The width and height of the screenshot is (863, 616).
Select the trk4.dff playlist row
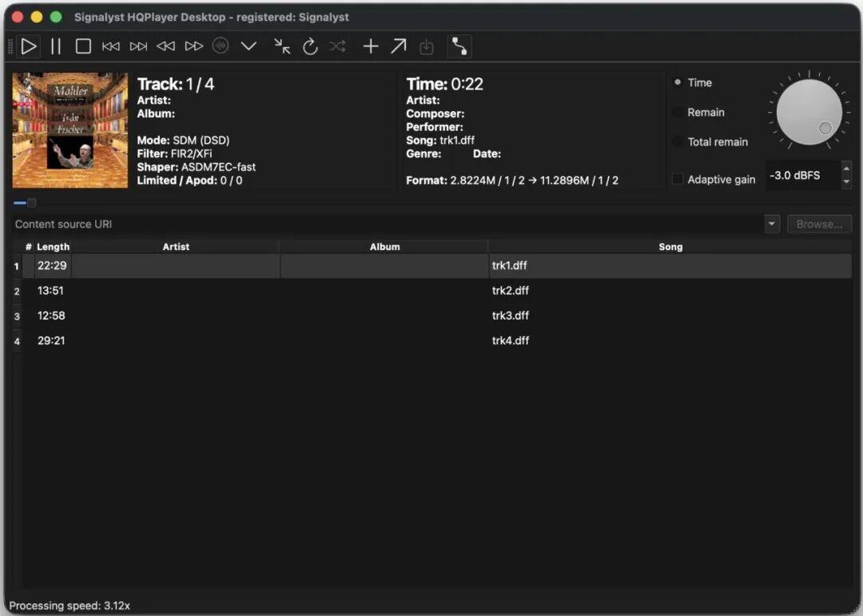[432, 340]
